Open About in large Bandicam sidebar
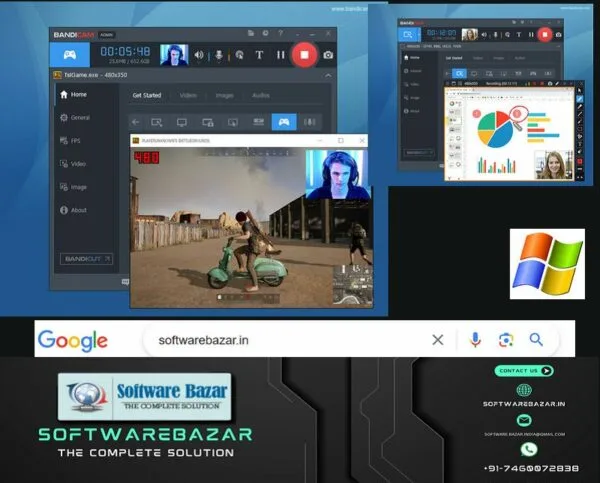600x483 pixels. [x=73, y=210]
